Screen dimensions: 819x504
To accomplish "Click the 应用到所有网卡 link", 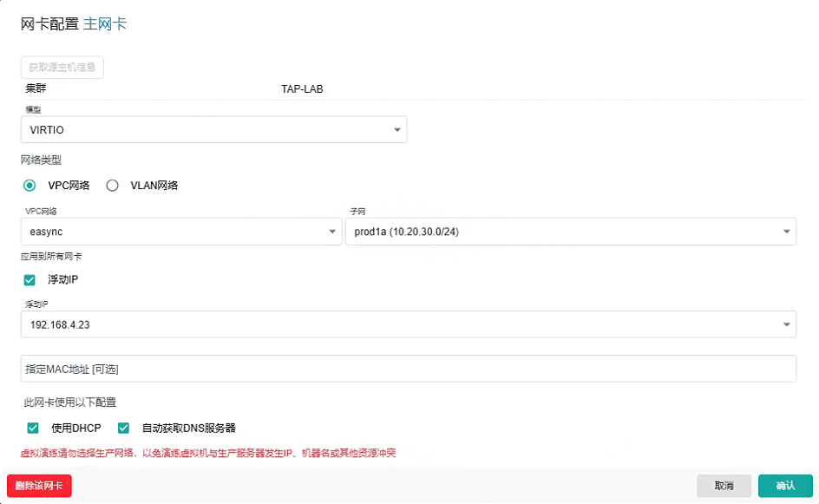I will [x=52, y=256].
